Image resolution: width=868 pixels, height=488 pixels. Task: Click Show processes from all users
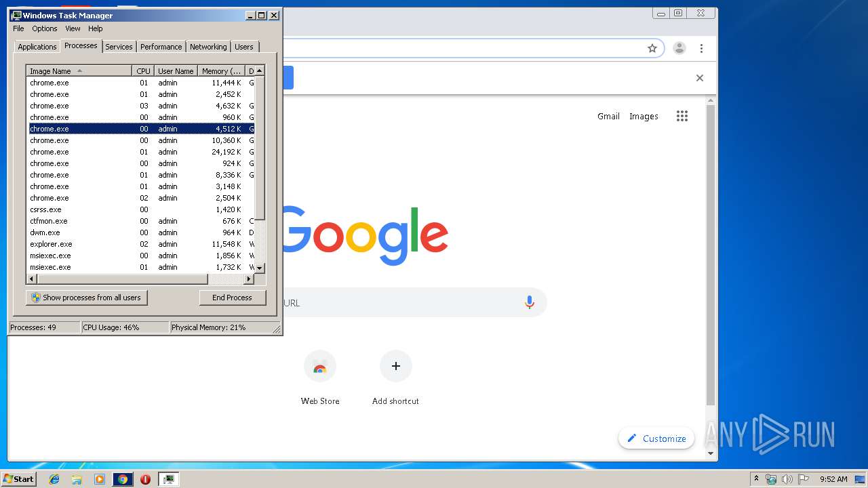(x=86, y=298)
